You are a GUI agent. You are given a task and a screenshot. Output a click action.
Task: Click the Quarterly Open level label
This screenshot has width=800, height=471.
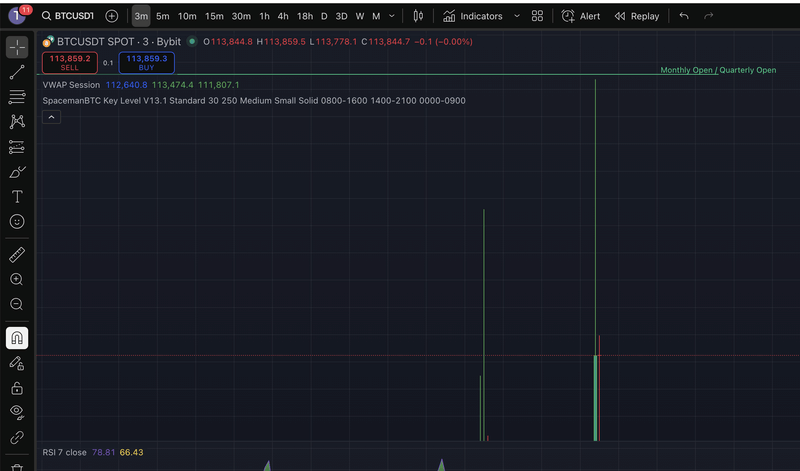pyautogui.click(x=747, y=70)
